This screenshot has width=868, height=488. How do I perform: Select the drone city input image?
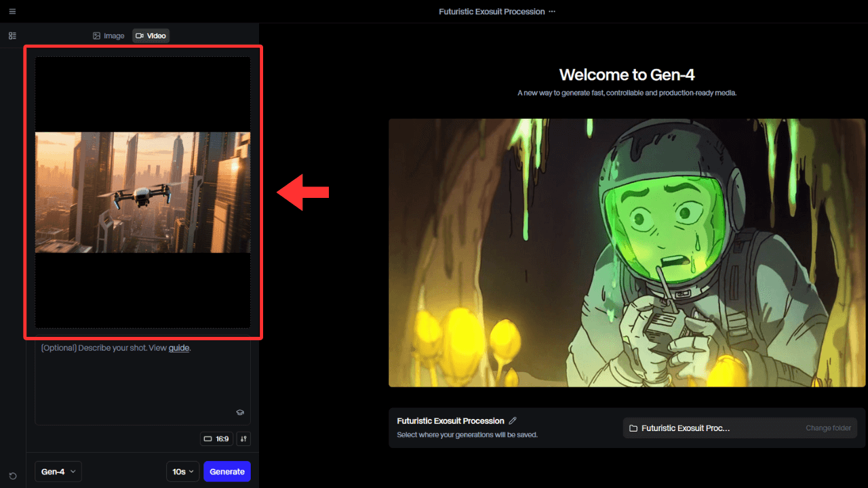(143, 192)
